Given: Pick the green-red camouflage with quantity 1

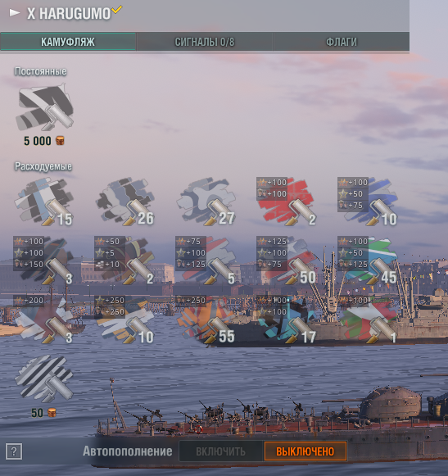Looking at the screenshot, I should [x=368, y=320].
